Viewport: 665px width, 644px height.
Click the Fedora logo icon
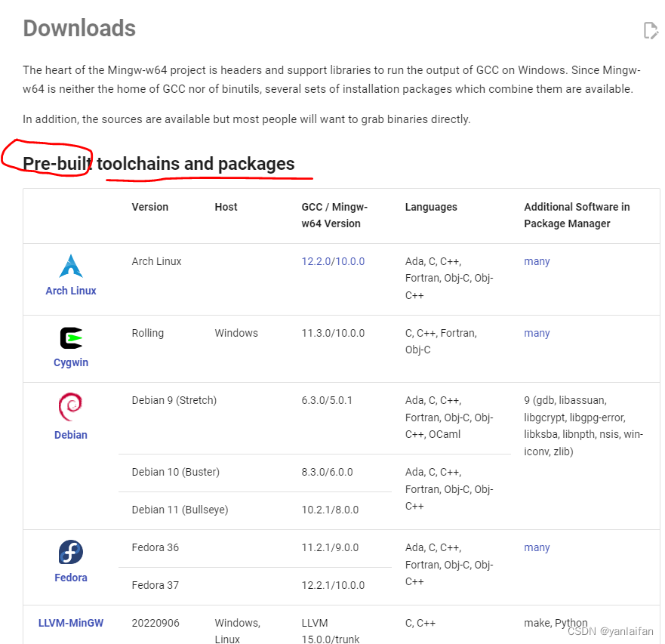click(71, 552)
